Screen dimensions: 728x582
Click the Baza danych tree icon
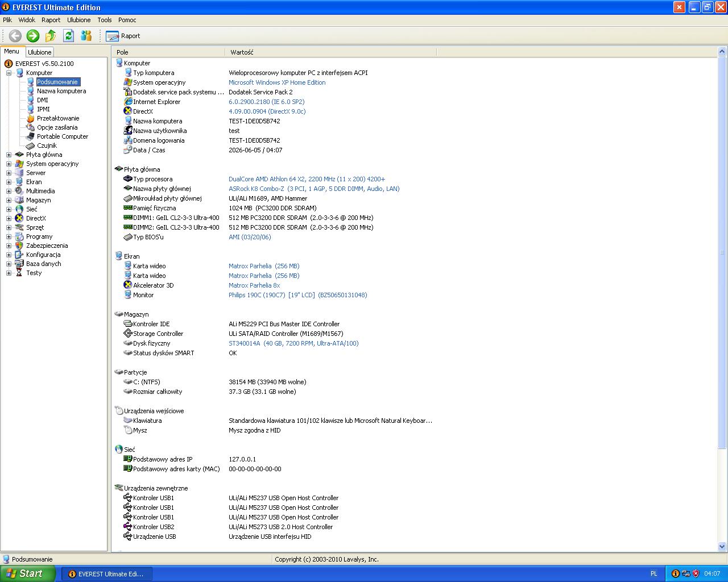(19, 264)
